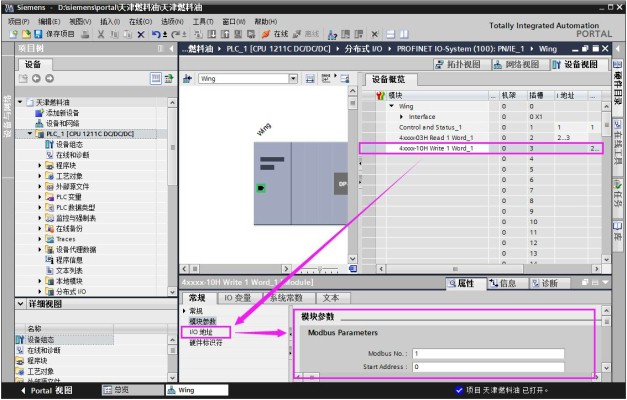Click the green port on Wing device

261,188
